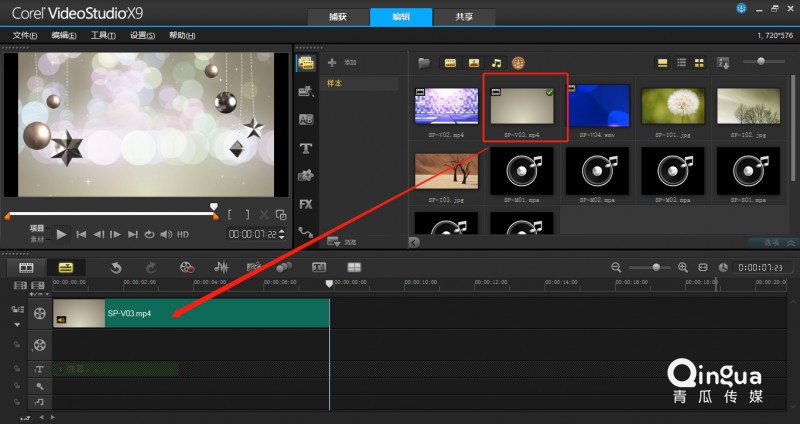
Task: Open the Instant Project library panel
Action: point(306,91)
